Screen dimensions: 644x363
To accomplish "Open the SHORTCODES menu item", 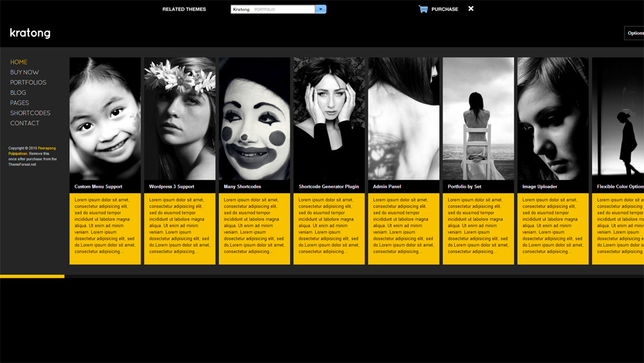I will [x=30, y=113].
